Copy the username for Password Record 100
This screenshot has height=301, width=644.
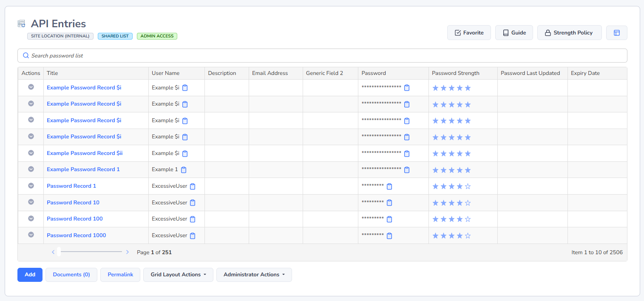pyautogui.click(x=193, y=219)
